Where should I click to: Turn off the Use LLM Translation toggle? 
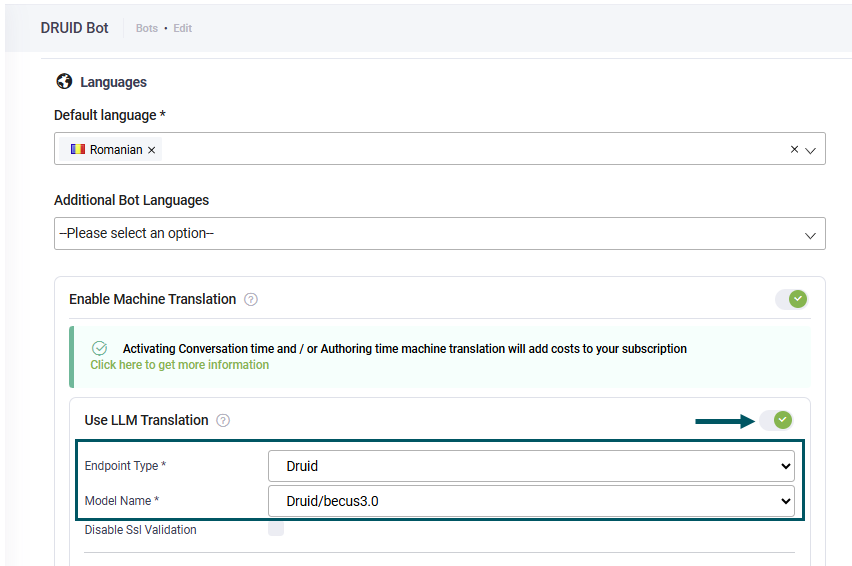[776, 420]
